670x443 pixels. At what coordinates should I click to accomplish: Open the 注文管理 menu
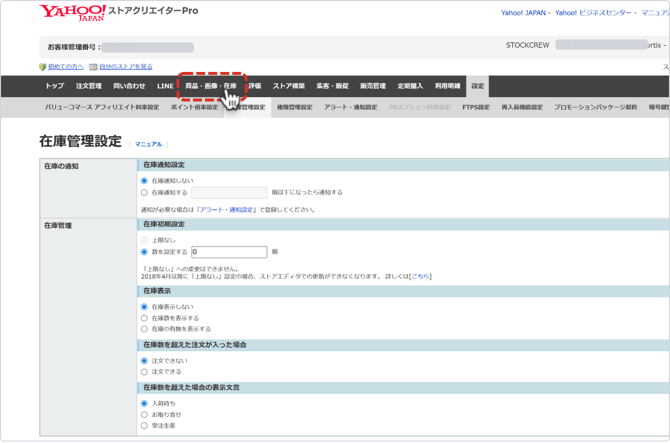[89, 86]
